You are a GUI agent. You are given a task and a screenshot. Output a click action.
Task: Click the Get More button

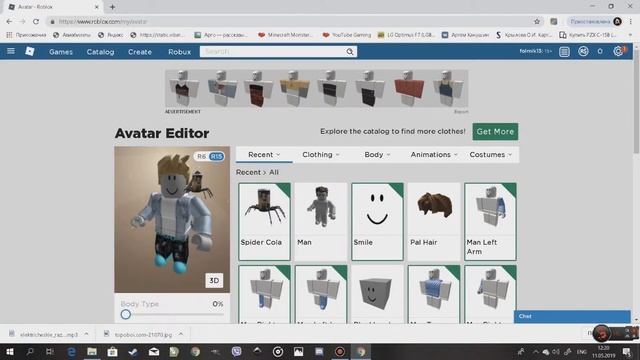(495, 131)
